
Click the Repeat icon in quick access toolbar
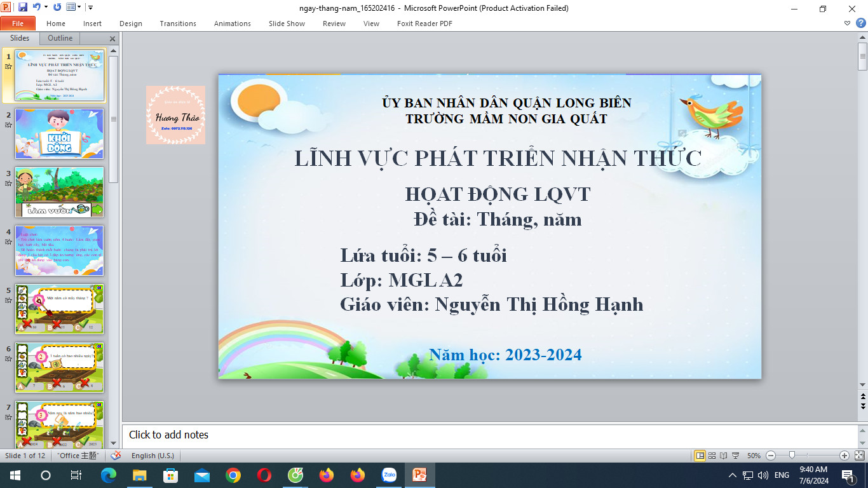[x=57, y=8]
